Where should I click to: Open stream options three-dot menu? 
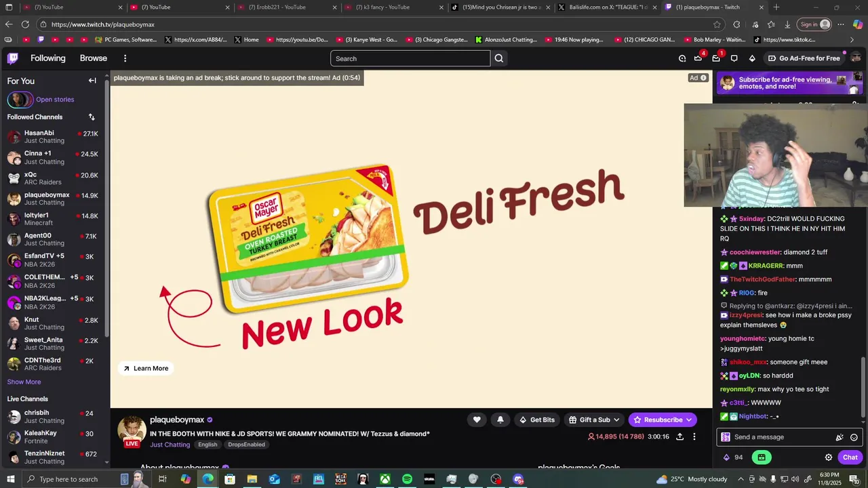coord(694,436)
